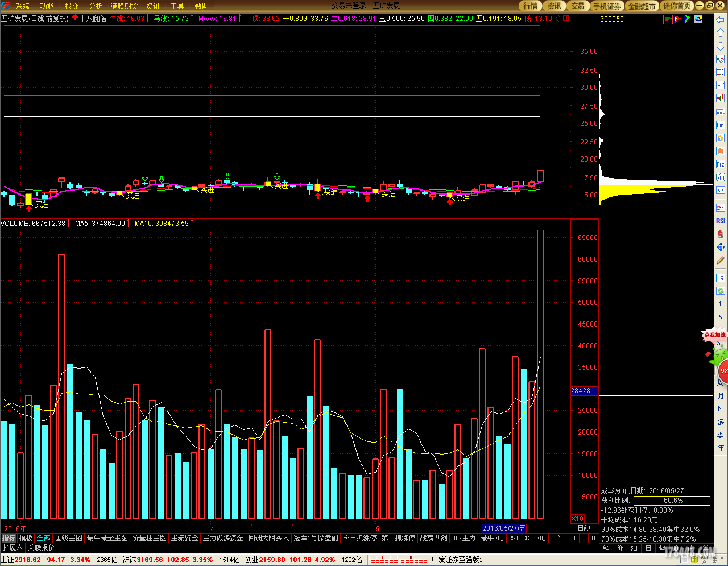The image size is (728, 566).
Task: Click the blue circle icon in sidebar
Action: pos(721,190)
